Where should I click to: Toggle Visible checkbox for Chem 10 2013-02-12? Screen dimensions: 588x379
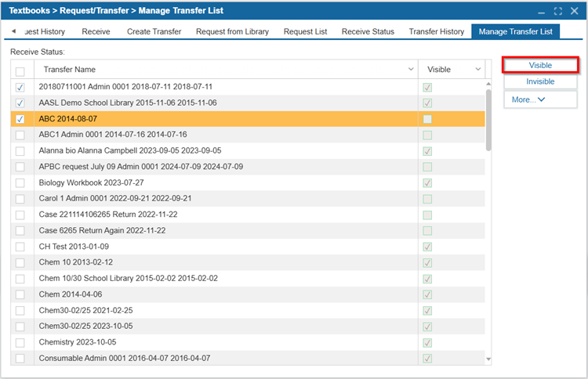(x=427, y=263)
